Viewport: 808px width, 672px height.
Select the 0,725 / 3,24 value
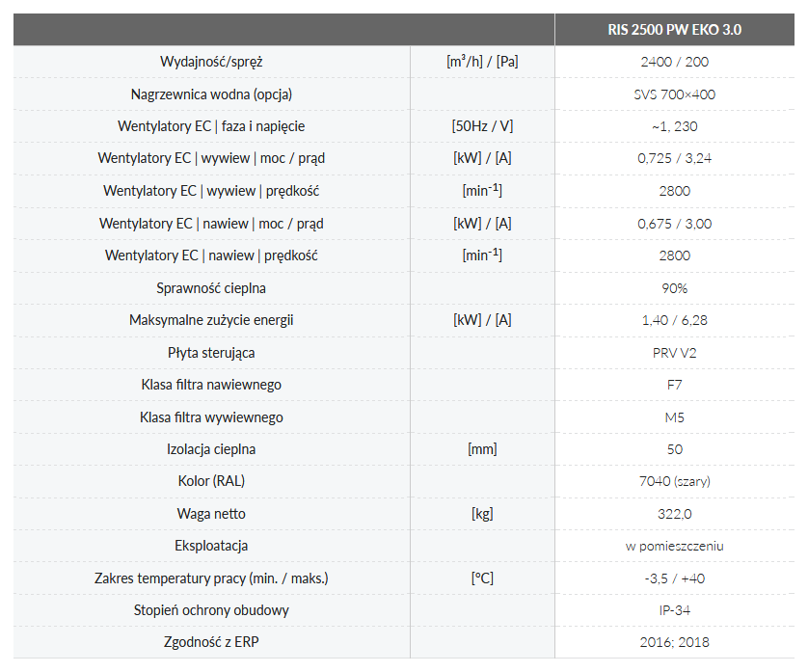pyautogui.click(x=674, y=158)
